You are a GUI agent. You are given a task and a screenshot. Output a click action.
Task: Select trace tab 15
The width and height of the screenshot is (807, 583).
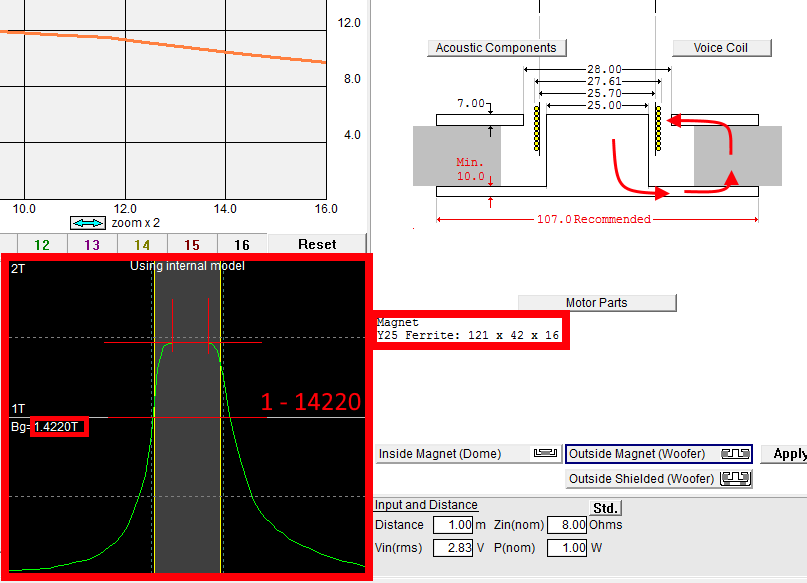click(x=192, y=245)
